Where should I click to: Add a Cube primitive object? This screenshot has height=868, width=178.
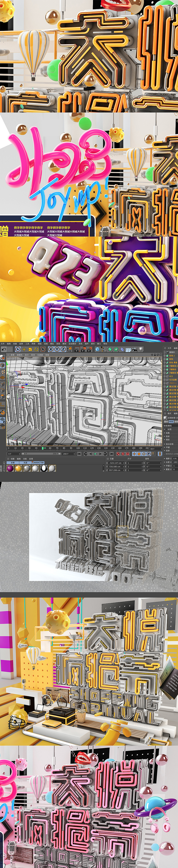(x=98, y=349)
